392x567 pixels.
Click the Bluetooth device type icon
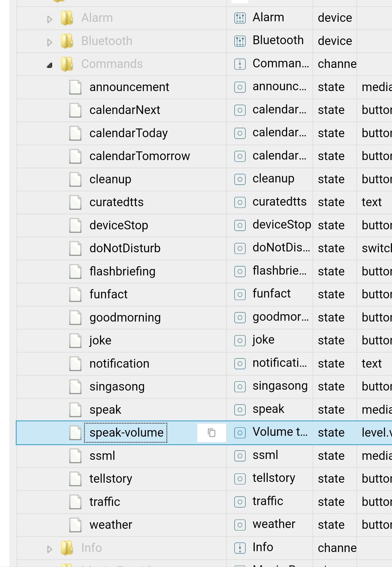pyautogui.click(x=240, y=41)
